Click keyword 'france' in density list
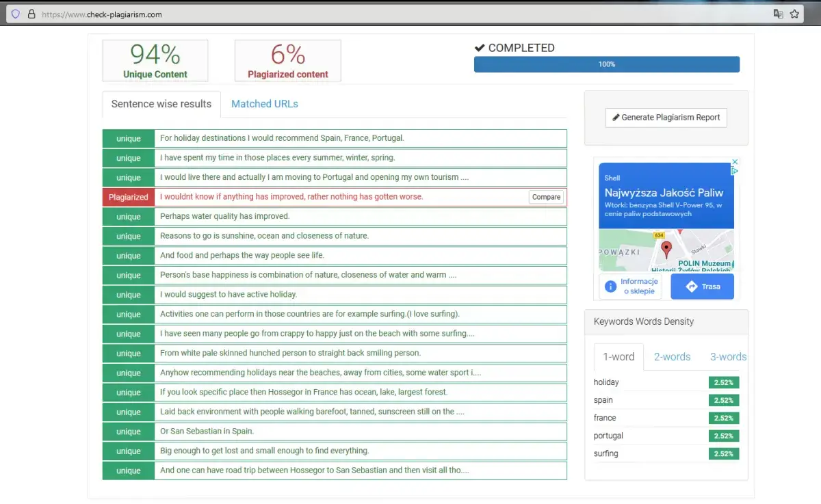 tap(605, 419)
